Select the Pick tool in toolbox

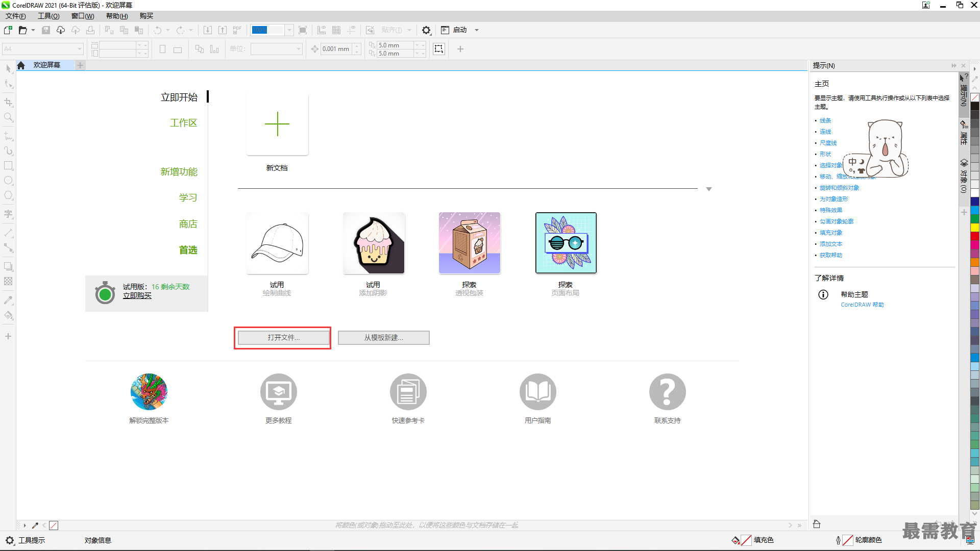9,69
